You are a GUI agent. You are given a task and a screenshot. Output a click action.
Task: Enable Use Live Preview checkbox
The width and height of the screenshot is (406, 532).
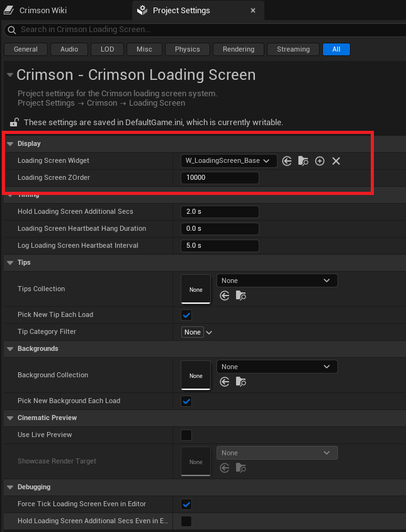click(186, 435)
